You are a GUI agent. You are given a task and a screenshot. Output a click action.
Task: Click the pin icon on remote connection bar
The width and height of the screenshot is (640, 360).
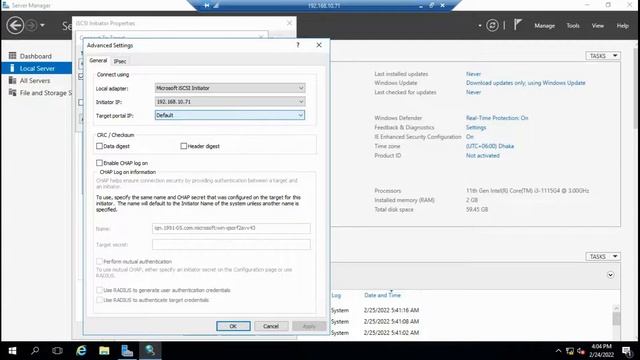pos(207,5)
